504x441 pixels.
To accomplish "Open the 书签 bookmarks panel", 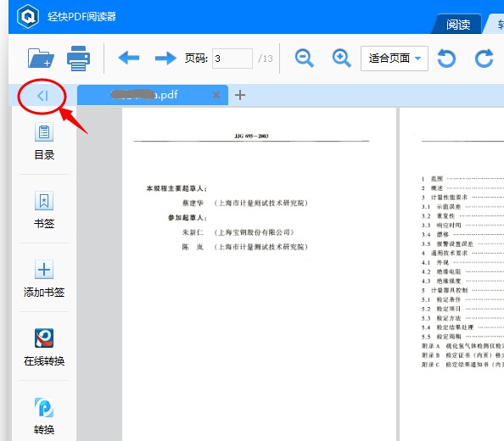I will (x=44, y=210).
